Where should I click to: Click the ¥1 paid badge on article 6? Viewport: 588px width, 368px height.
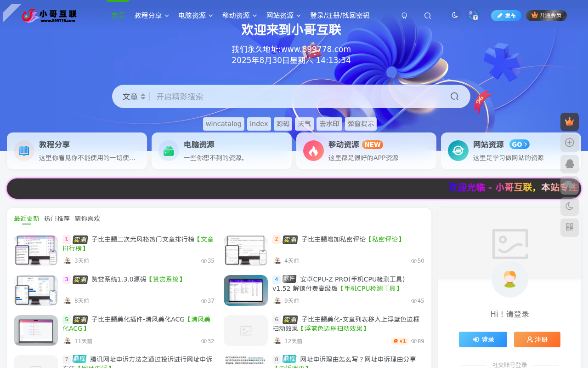pos(400,341)
